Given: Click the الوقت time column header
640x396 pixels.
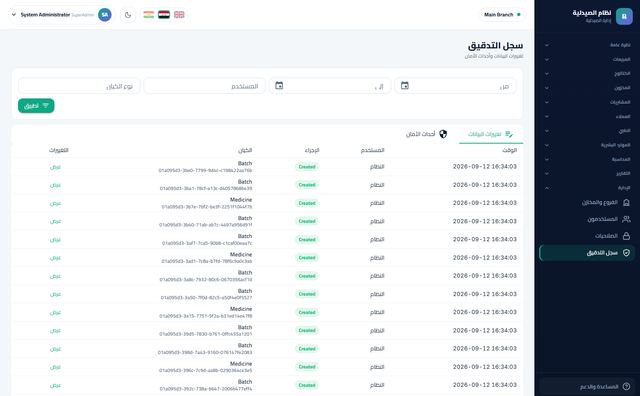Looking at the screenshot, I should (509, 150).
